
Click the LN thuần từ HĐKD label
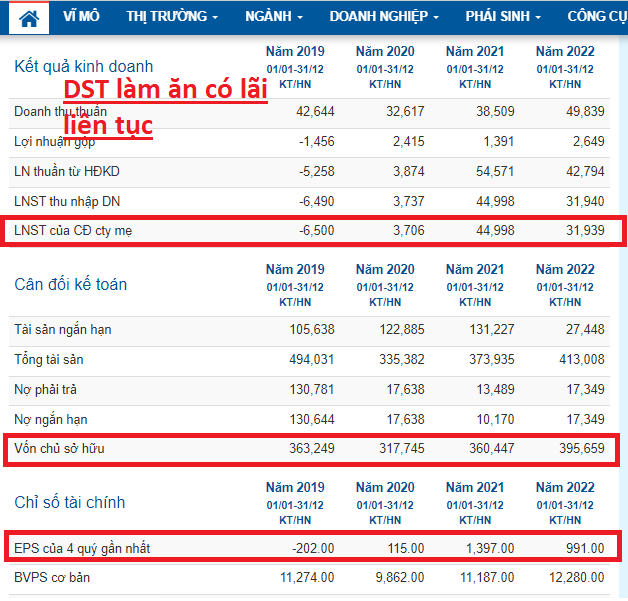coord(67,171)
